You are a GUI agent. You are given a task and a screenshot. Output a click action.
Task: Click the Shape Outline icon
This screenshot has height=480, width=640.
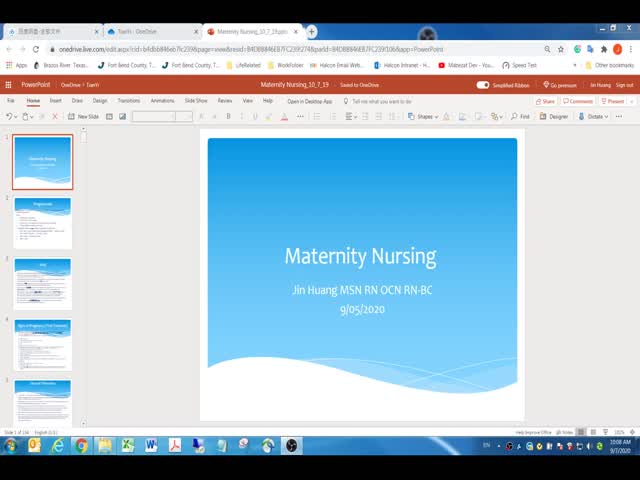pos(462,117)
